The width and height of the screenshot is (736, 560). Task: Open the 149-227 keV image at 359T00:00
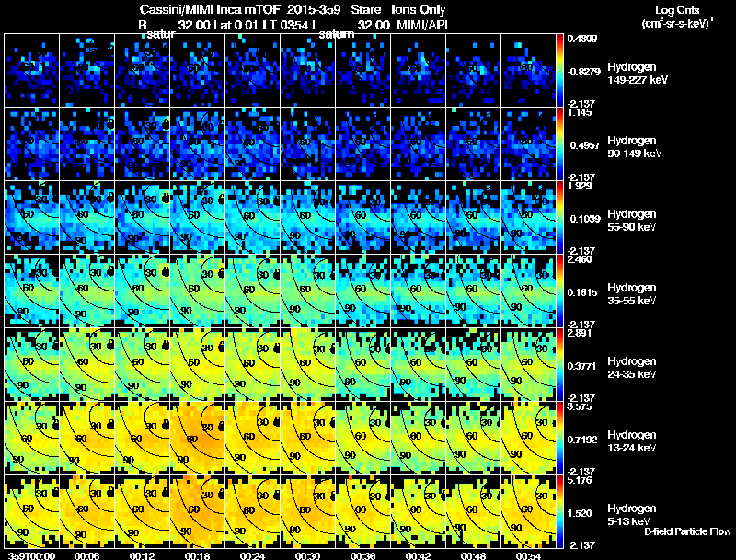32,71
